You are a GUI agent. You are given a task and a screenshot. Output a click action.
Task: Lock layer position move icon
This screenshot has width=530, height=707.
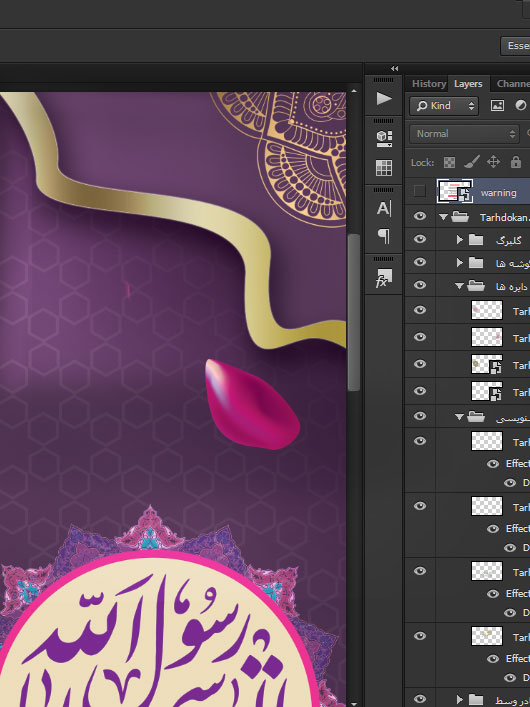[x=493, y=161]
